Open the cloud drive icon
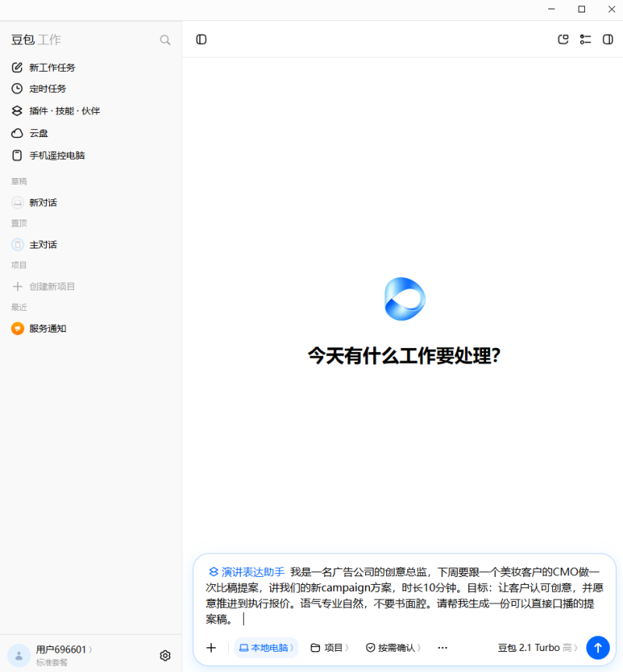The height and width of the screenshot is (672, 623). 16,133
